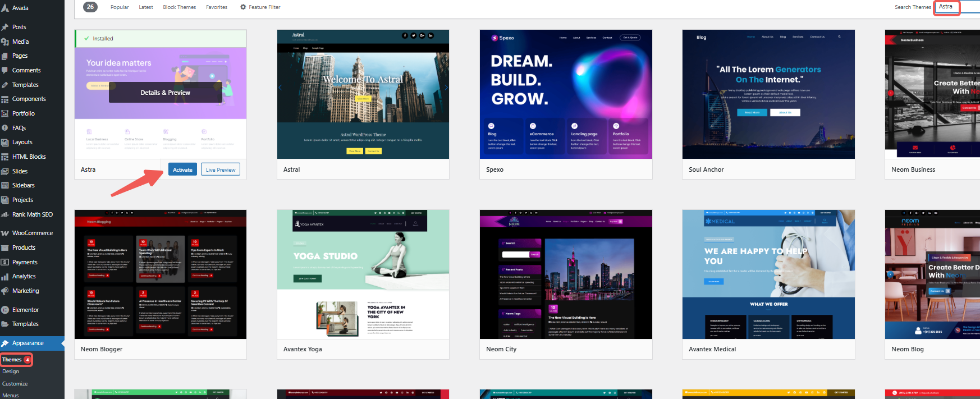The image size is (980, 399).
Task: Open Templates menu item below Elementor
Action: [25, 324]
